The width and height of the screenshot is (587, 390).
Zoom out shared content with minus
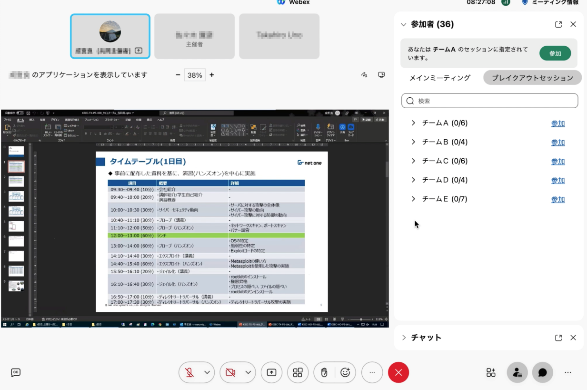coord(178,75)
